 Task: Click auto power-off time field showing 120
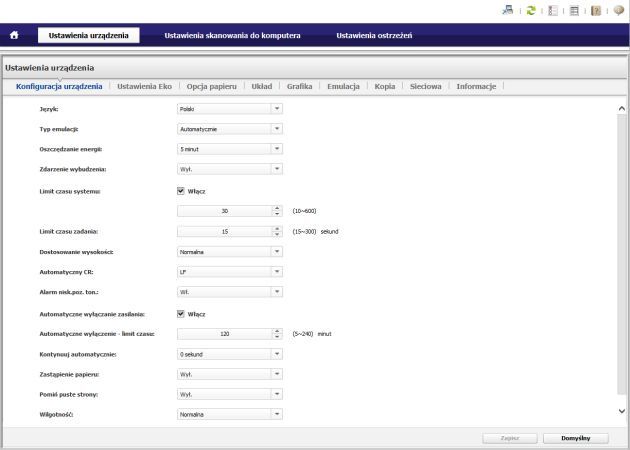point(225,334)
